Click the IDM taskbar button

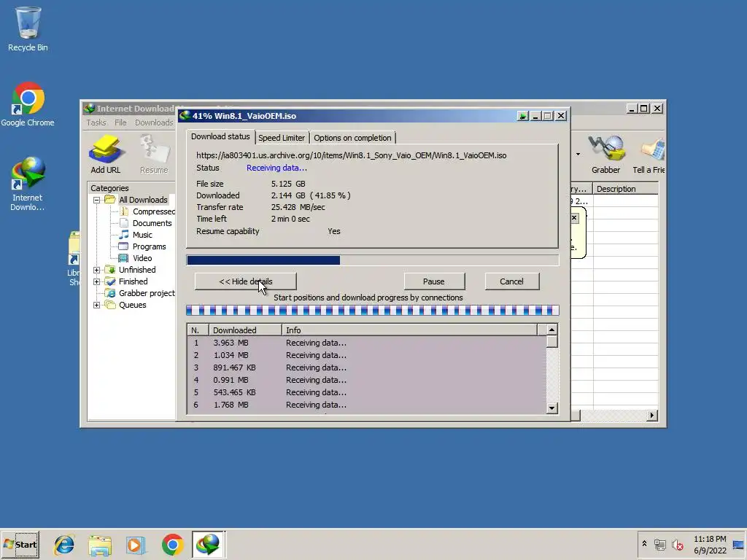208,544
